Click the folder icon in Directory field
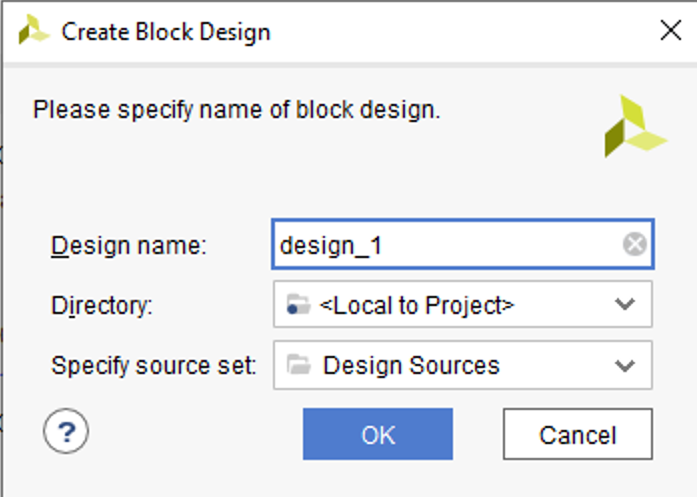The image size is (697, 497). (297, 305)
